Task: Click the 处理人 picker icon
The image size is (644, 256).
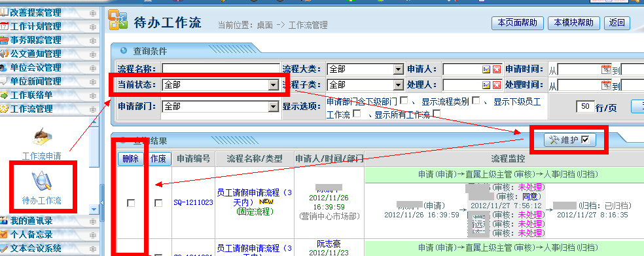Action: 486,86
